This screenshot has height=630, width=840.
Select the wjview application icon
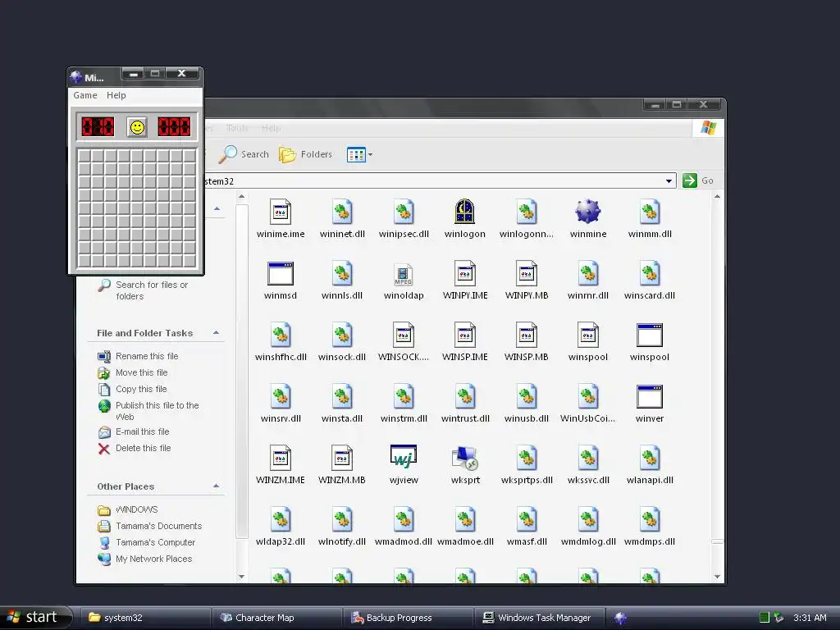click(x=404, y=457)
